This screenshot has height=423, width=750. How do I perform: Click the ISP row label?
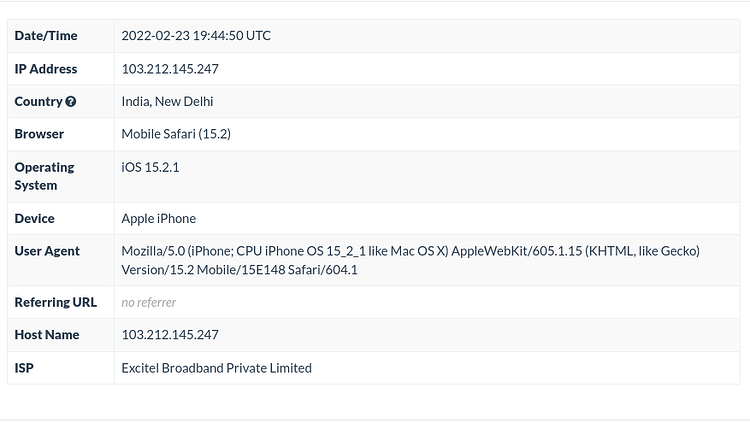[x=24, y=368]
